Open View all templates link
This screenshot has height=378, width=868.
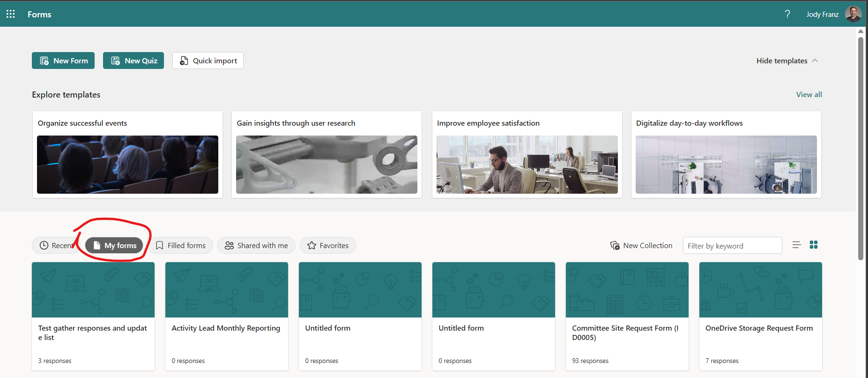click(x=809, y=94)
